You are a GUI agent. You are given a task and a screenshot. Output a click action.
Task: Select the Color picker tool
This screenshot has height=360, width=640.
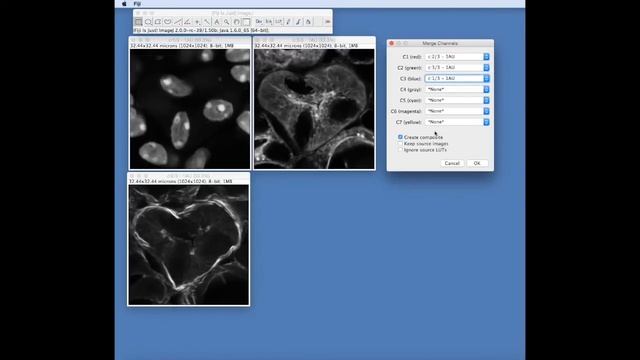(246, 22)
